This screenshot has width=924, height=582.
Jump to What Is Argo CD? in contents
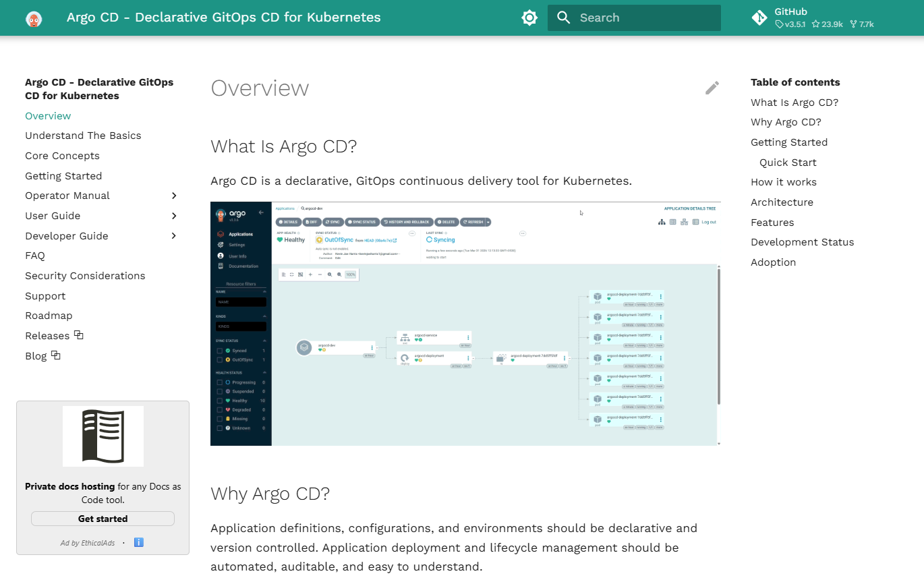(795, 103)
